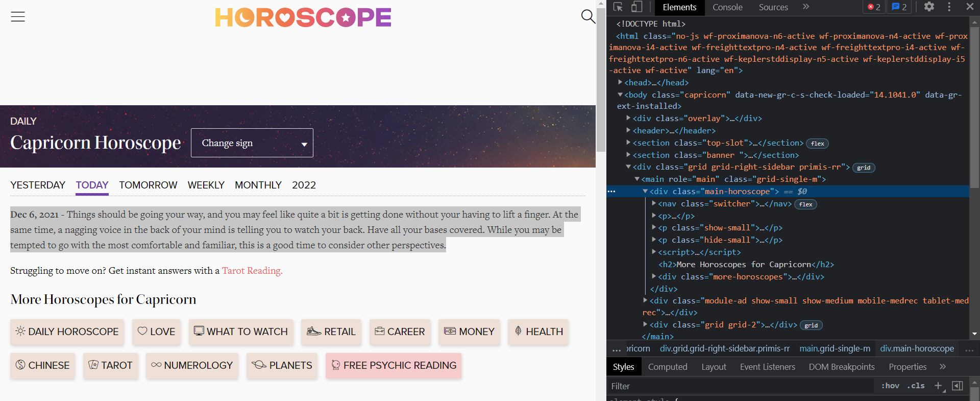The image size is (980, 401).
Task: Open DevTools kebab customize menu
Action: (x=949, y=7)
